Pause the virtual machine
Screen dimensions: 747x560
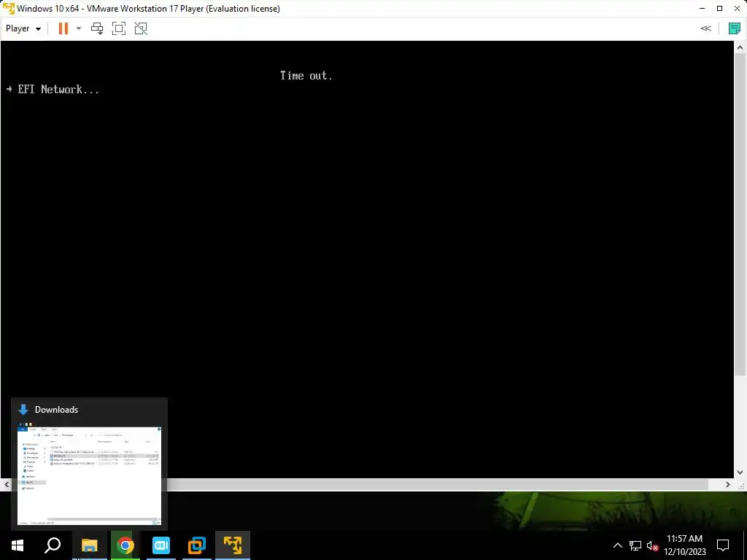click(63, 28)
